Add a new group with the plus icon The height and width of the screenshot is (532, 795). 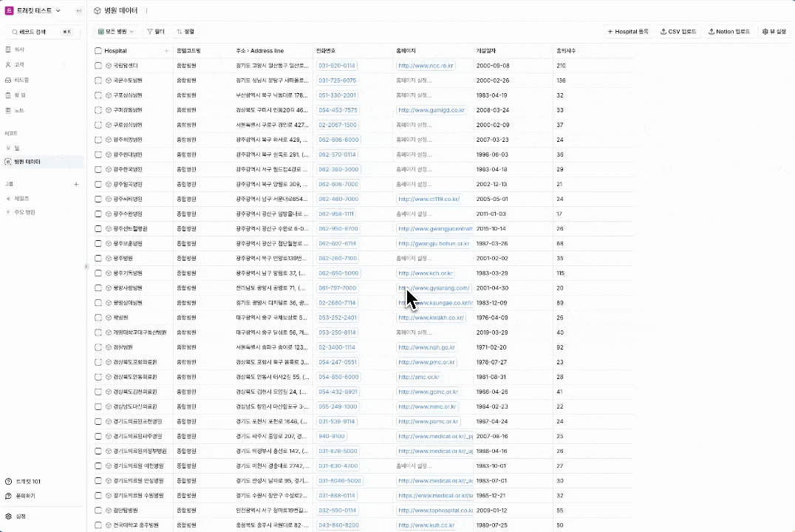click(76, 184)
